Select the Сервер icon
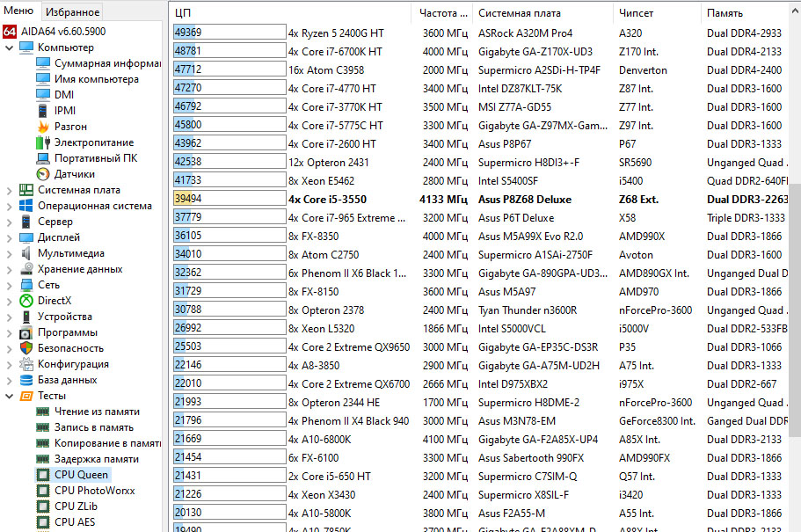The width and height of the screenshot is (801, 532). point(26,222)
